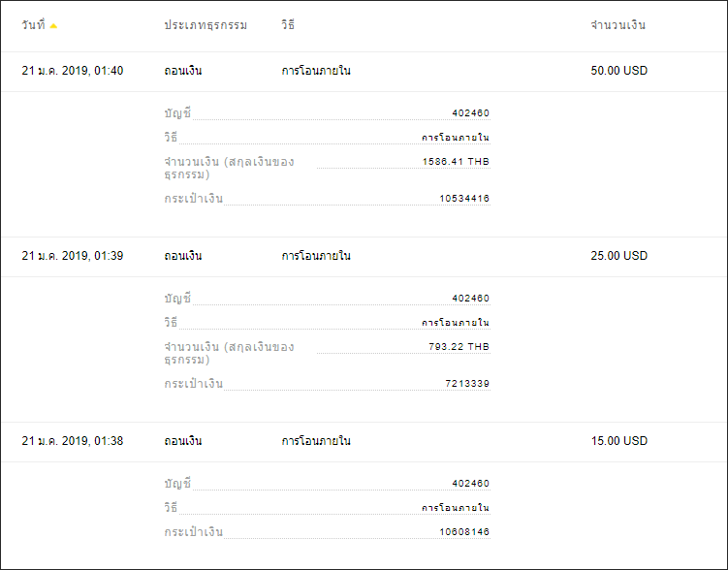The width and height of the screenshot is (728, 570).
Task: Sort by the วันที่ column header
Action: (33, 24)
